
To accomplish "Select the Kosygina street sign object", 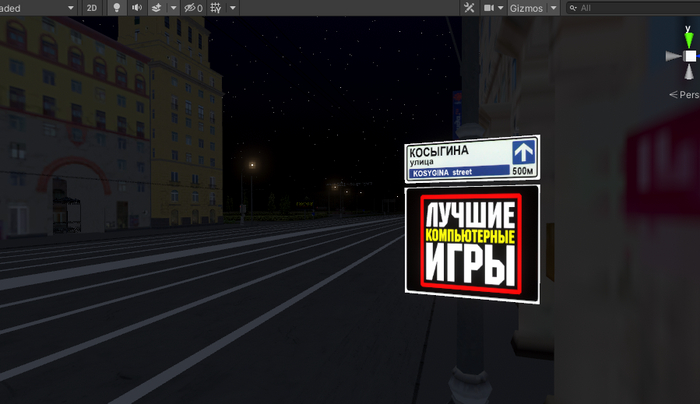I will coord(472,159).
